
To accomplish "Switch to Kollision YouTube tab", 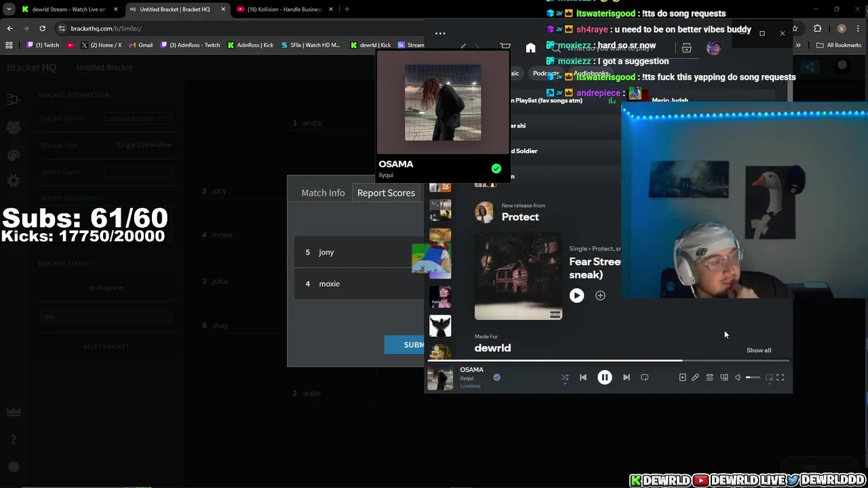I will click(283, 9).
